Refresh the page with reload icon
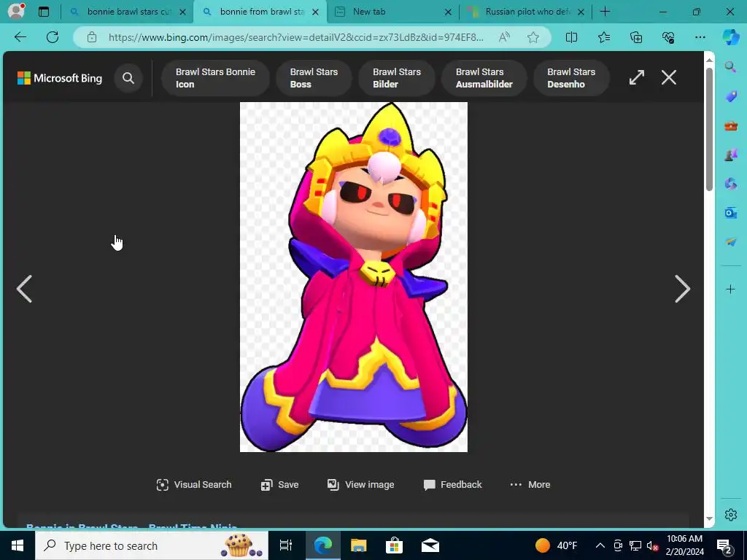 tap(53, 37)
